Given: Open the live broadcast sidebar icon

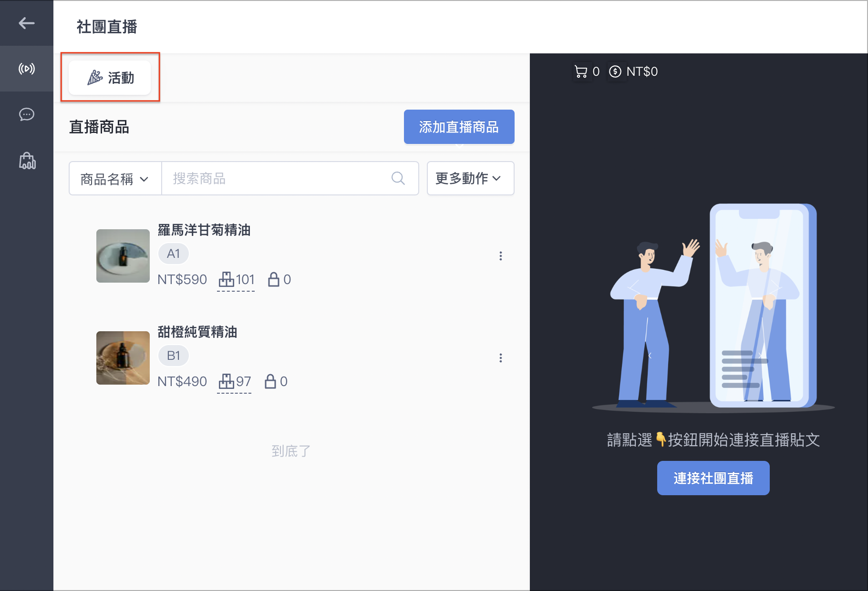Looking at the screenshot, I should point(27,69).
